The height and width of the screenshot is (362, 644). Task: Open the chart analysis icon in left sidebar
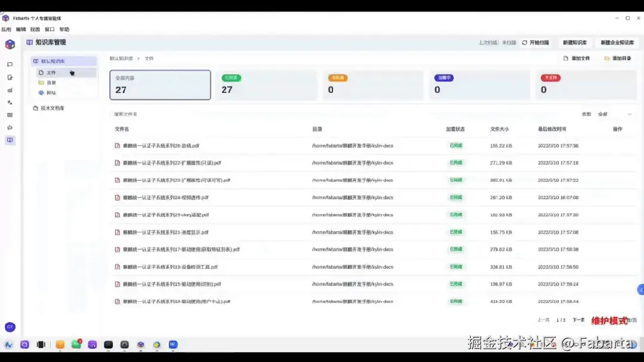[10, 90]
